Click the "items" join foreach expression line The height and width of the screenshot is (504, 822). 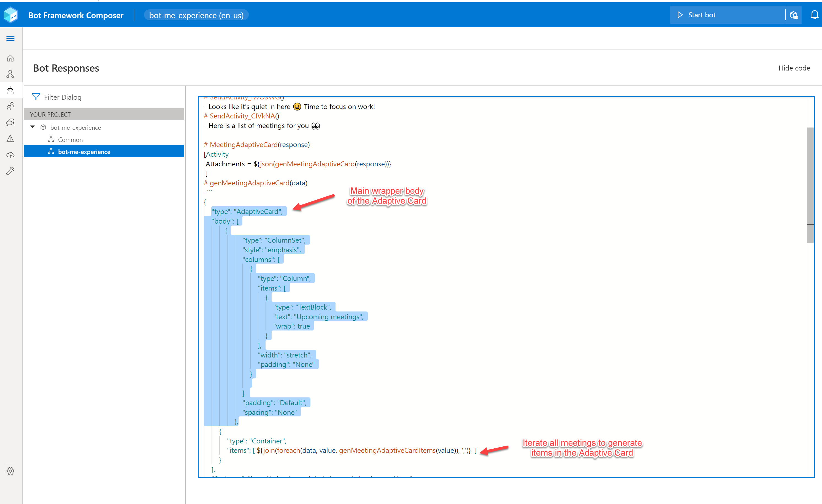pos(352,450)
